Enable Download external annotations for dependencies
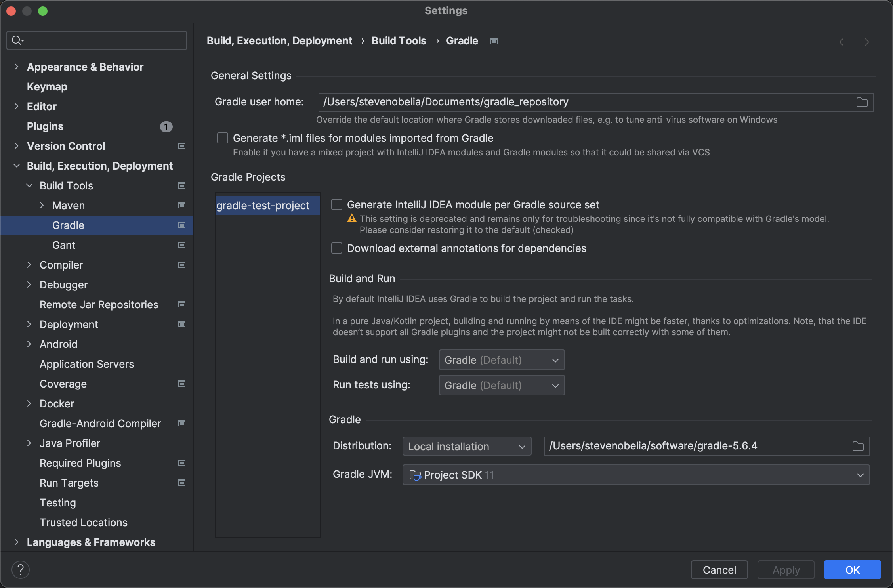 337,248
